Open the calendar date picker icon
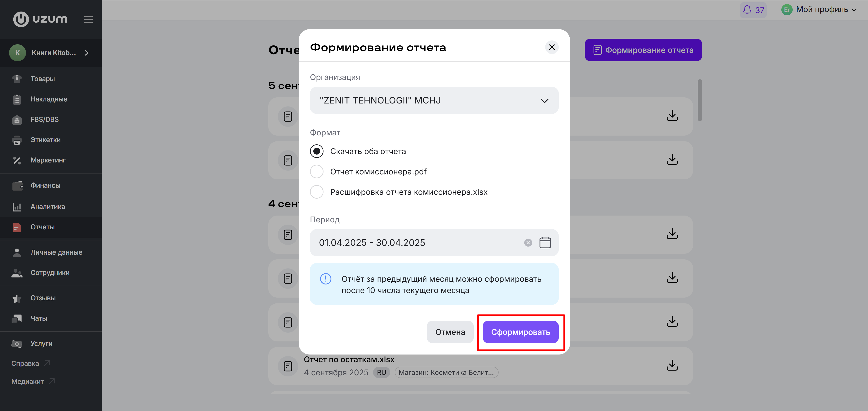The height and width of the screenshot is (411, 868). pyautogui.click(x=545, y=242)
